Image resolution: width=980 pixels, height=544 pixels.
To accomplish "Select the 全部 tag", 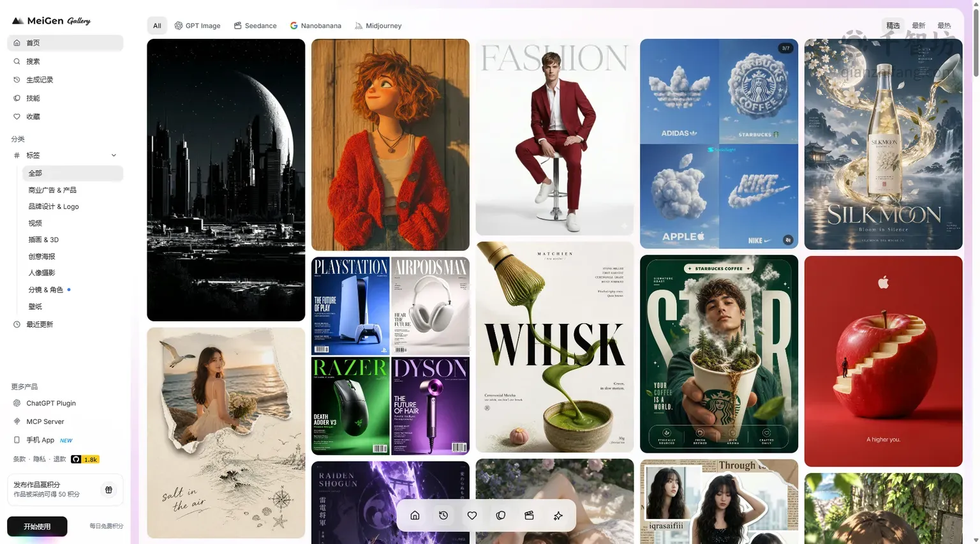I will pyautogui.click(x=73, y=173).
